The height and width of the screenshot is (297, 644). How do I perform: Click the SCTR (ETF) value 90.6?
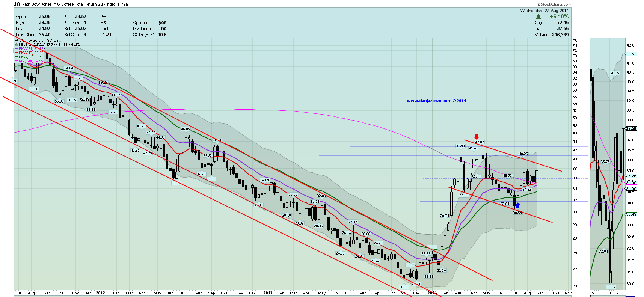(x=162, y=35)
